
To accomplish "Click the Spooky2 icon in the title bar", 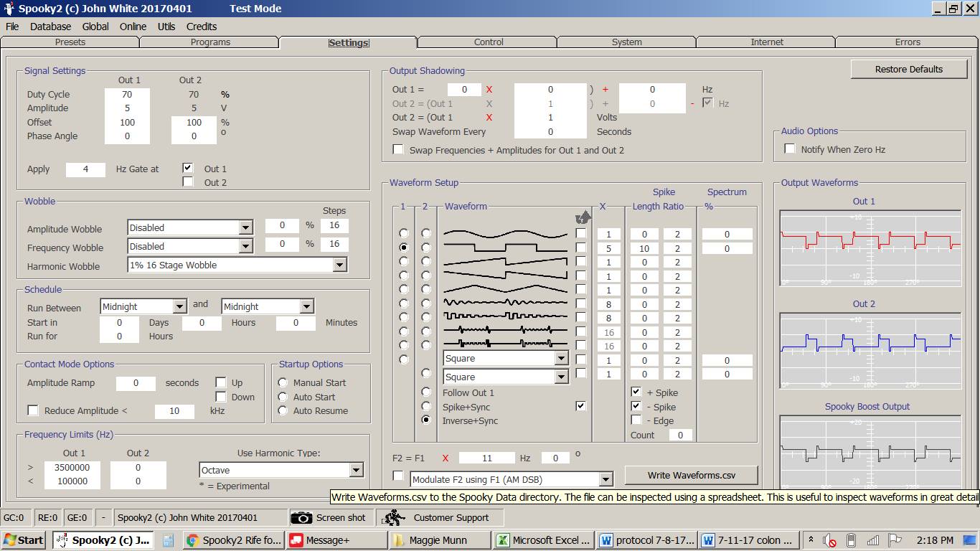I will pos(9,9).
